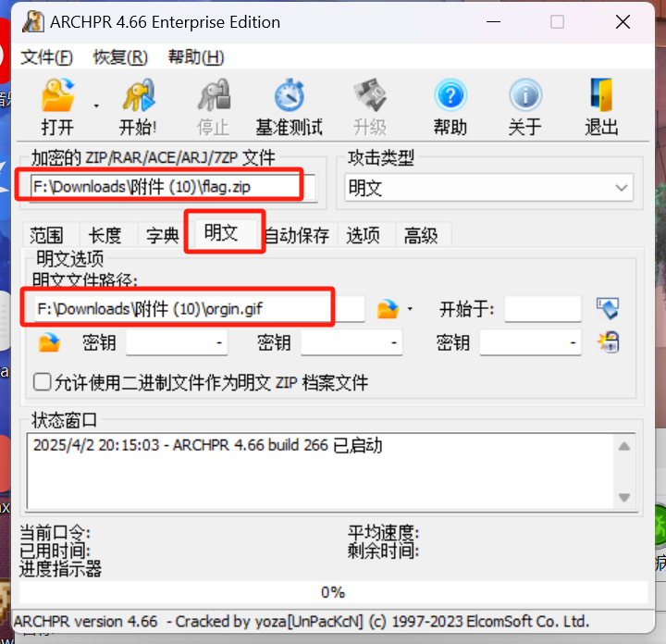Open the 关于 about info icon
666x644 pixels.
pyautogui.click(x=525, y=95)
